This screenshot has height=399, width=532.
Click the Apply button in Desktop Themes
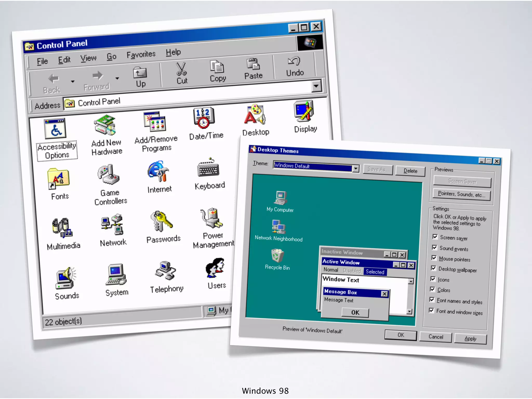470,339
